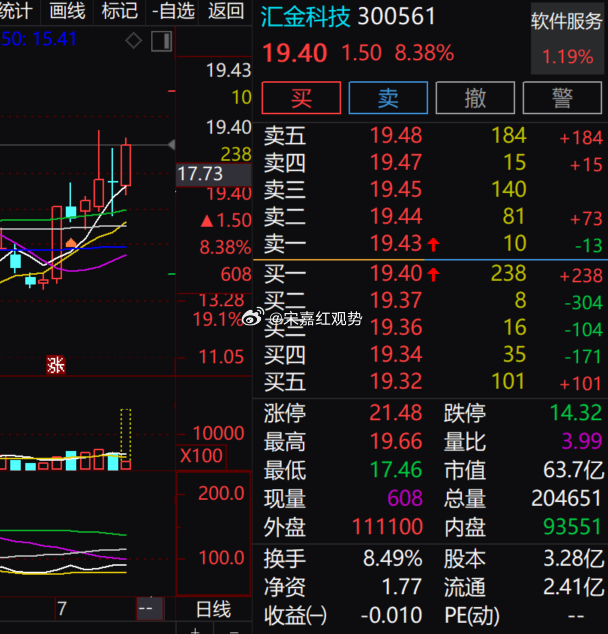Click the blue 卖 sell button
Screen dimensions: 608x634
click(x=388, y=98)
